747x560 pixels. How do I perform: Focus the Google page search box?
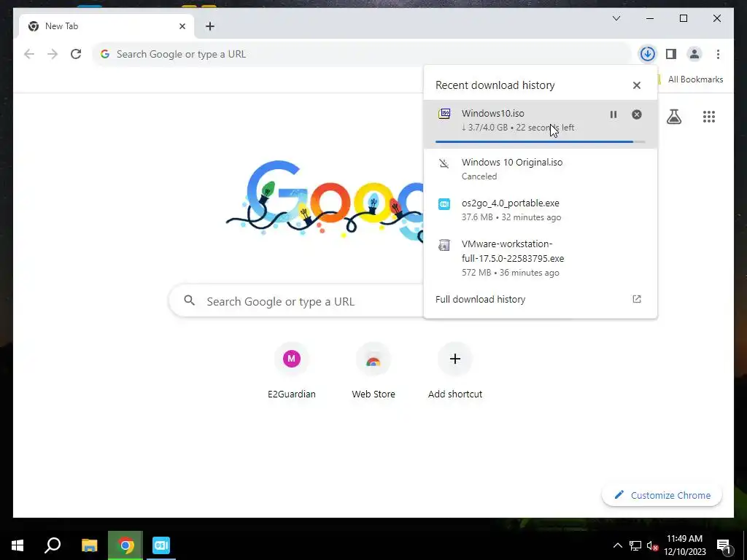(296, 301)
